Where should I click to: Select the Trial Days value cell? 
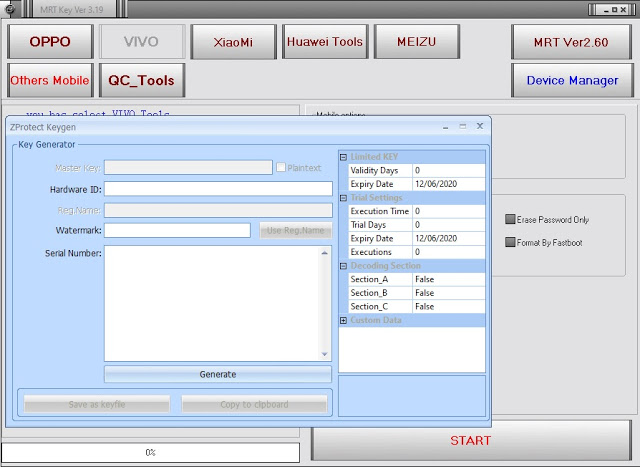[449, 225]
